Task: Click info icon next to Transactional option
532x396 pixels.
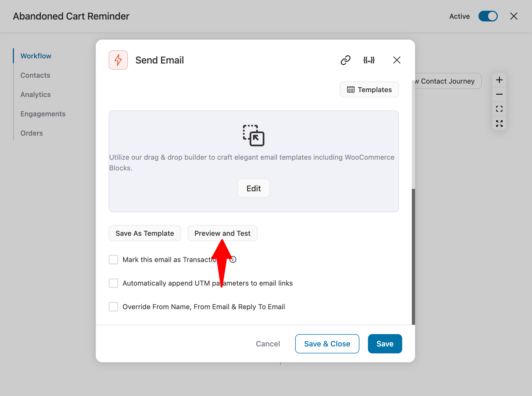Action: [x=233, y=259]
